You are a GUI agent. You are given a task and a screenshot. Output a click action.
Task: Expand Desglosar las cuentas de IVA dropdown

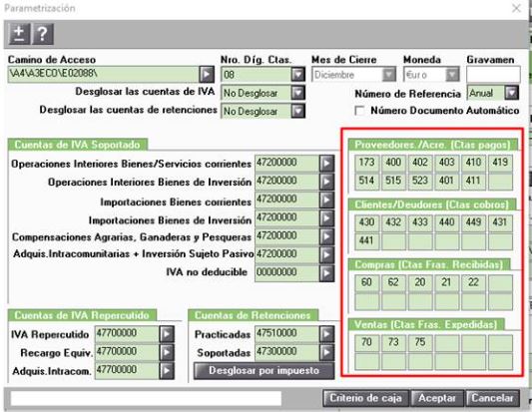(x=297, y=93)
